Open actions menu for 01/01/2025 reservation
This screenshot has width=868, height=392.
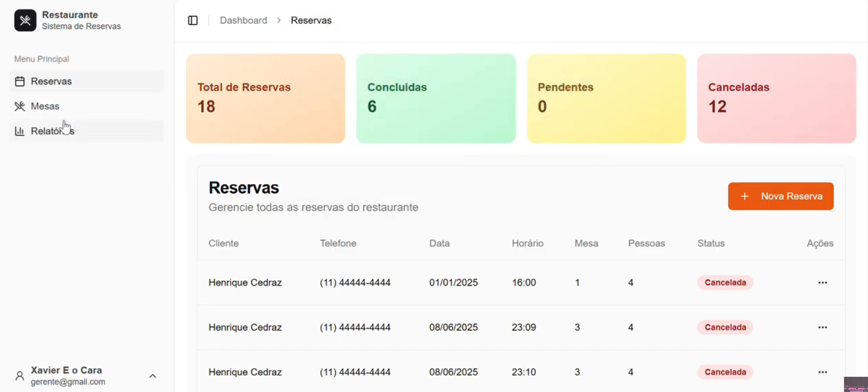coord(822,283)
